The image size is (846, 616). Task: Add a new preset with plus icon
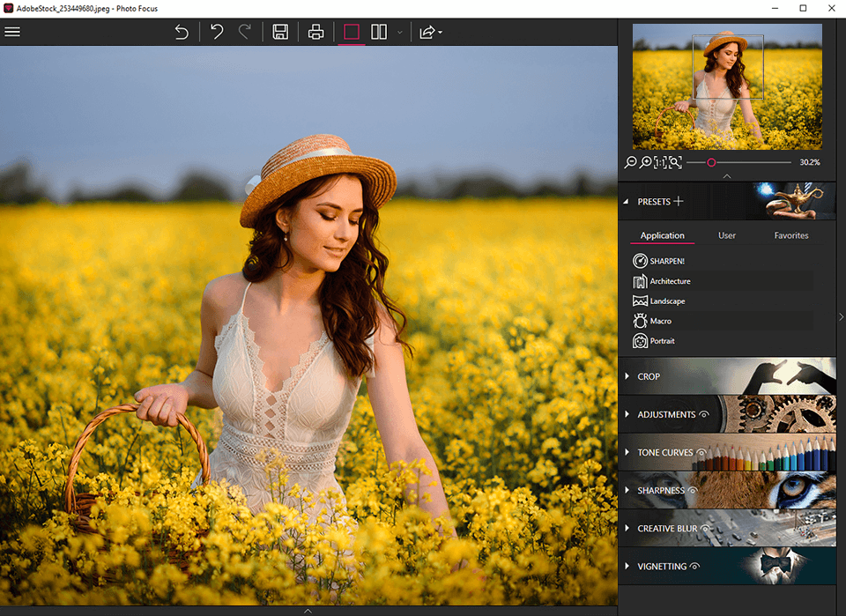tap(679, 201)
